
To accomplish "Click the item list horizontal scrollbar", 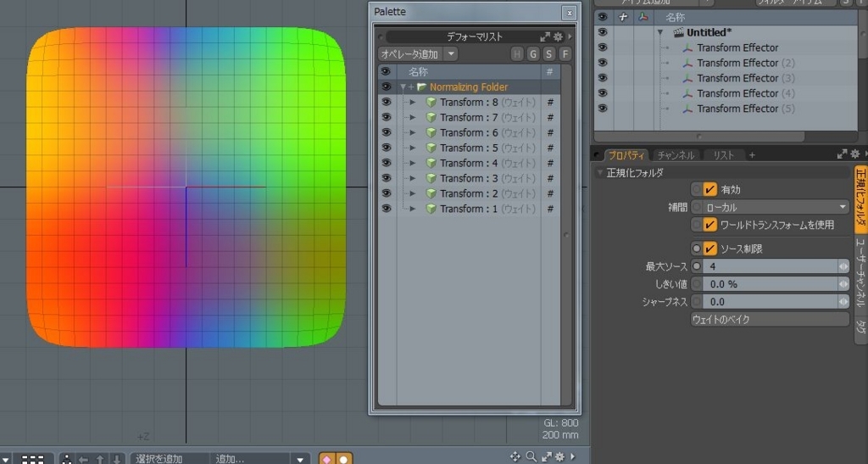I will (x=699, y=137).
